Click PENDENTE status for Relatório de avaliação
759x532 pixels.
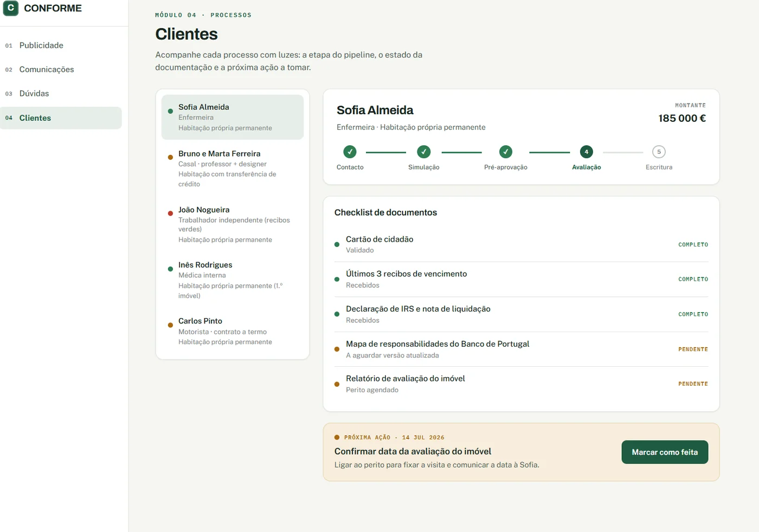click(x=693, y=384)
